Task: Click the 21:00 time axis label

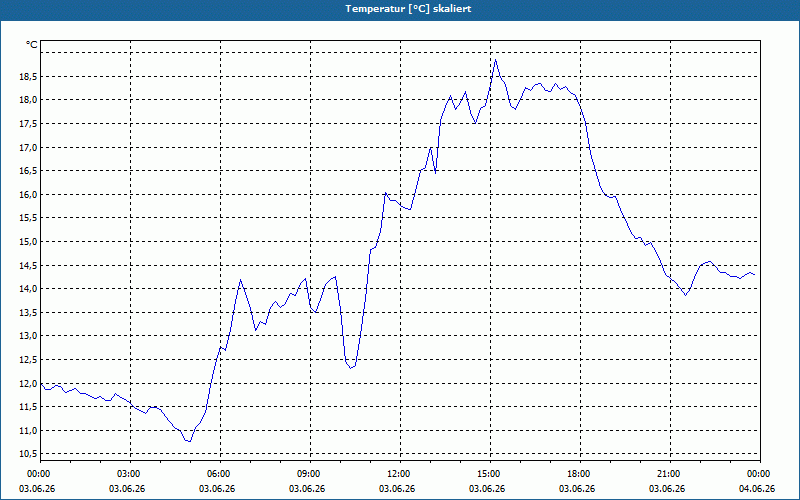Action: [670, 474]
